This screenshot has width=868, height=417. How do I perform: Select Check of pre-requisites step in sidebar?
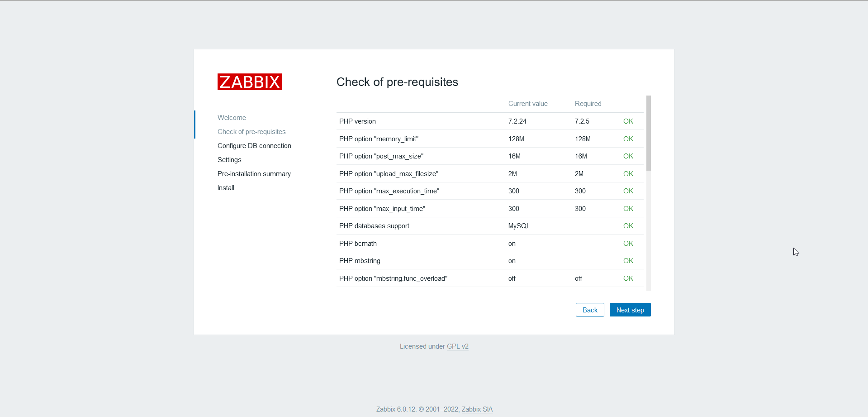point(251,132)
